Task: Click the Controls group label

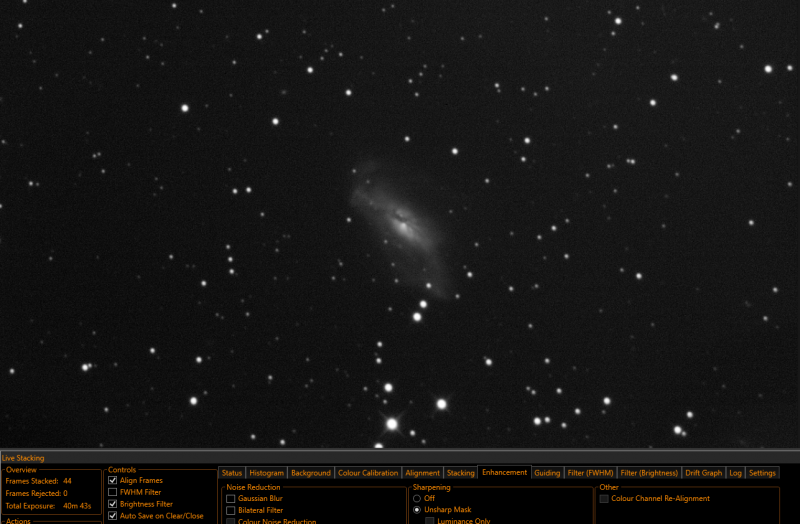Action: [x=122, y=469]
